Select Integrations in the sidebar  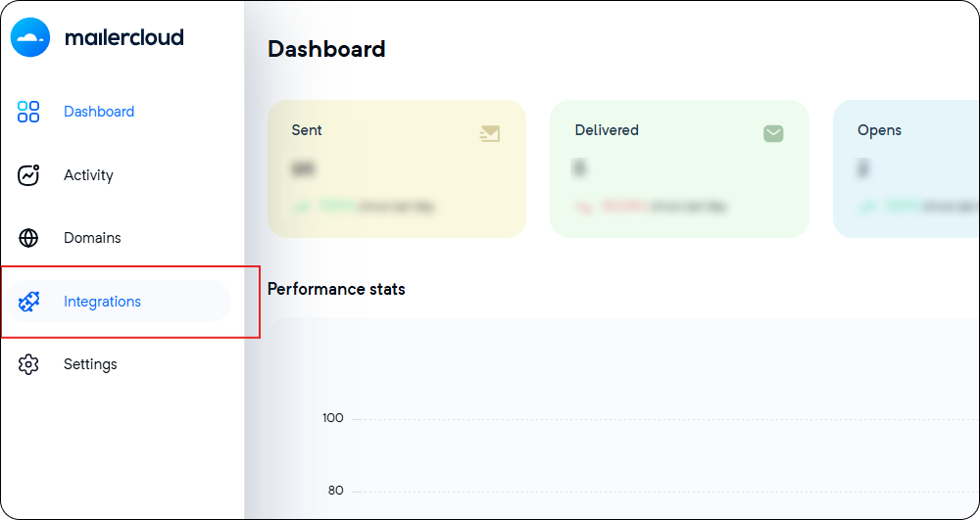pos(119,302)
